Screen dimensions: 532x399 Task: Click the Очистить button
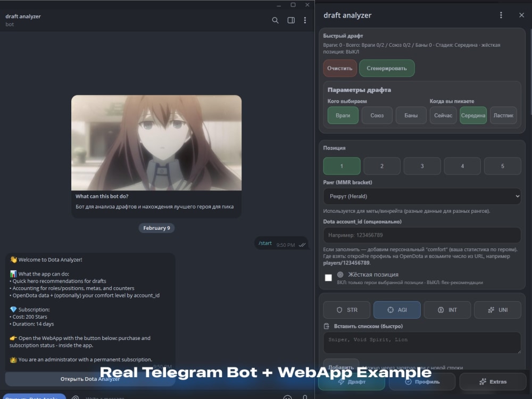point(339,68)
